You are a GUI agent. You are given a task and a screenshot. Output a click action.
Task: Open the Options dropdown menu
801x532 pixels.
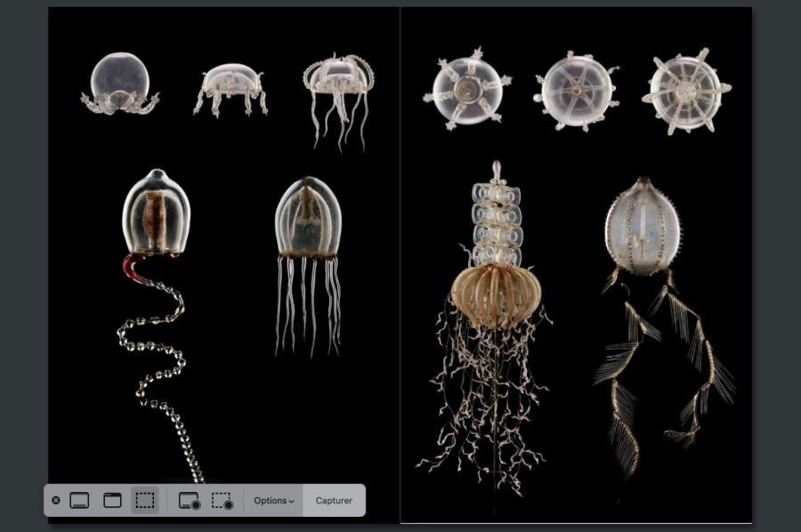[x=274, y=501]
